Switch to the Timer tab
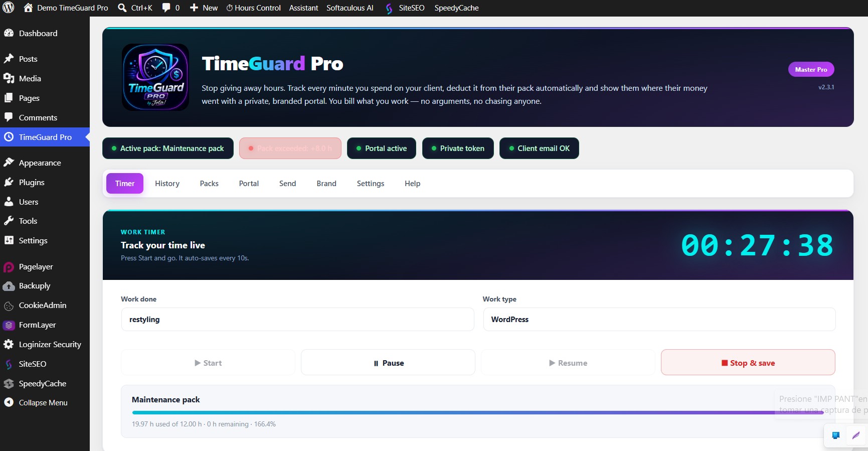868x451 pixels. click(x=125, y=184)
